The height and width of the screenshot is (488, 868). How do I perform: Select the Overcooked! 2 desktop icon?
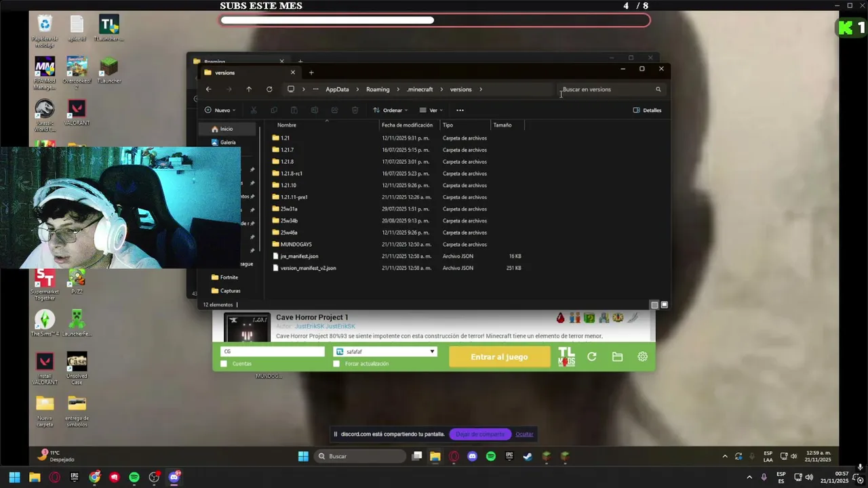77,72
